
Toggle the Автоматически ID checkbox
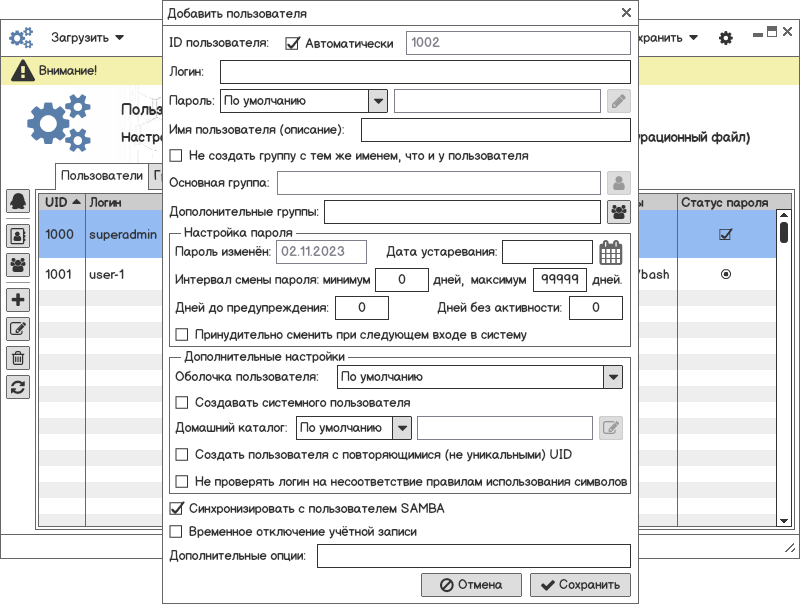pyautogui.click(x=292, y=43)
